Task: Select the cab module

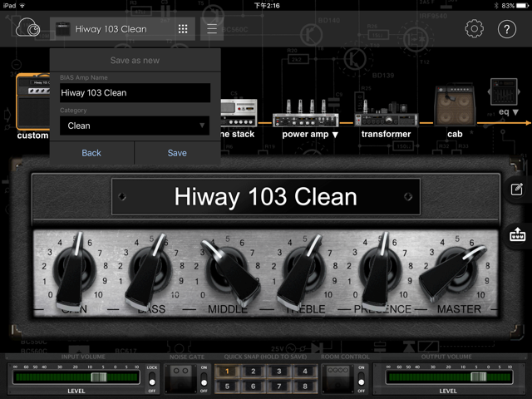Action: (455, 106)
